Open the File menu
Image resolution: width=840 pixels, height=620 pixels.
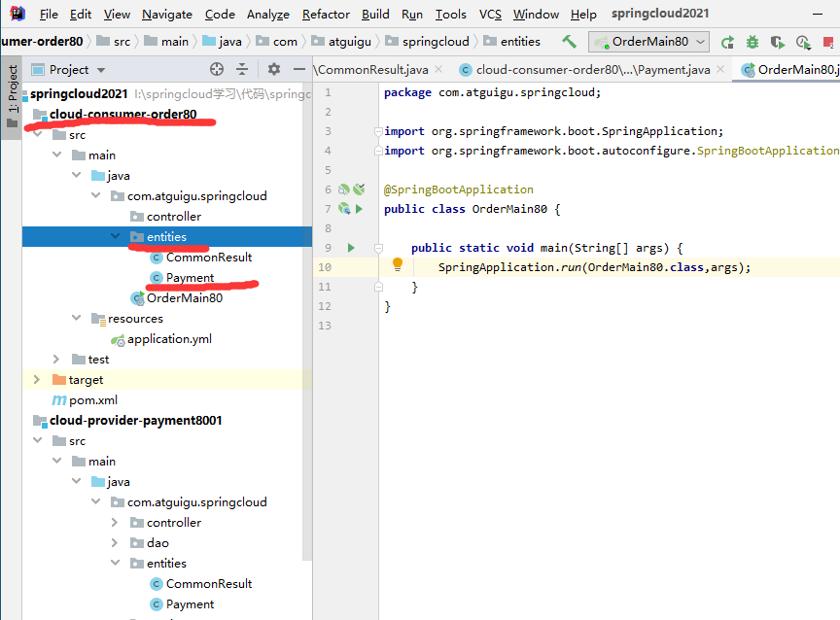pos(49,14)
